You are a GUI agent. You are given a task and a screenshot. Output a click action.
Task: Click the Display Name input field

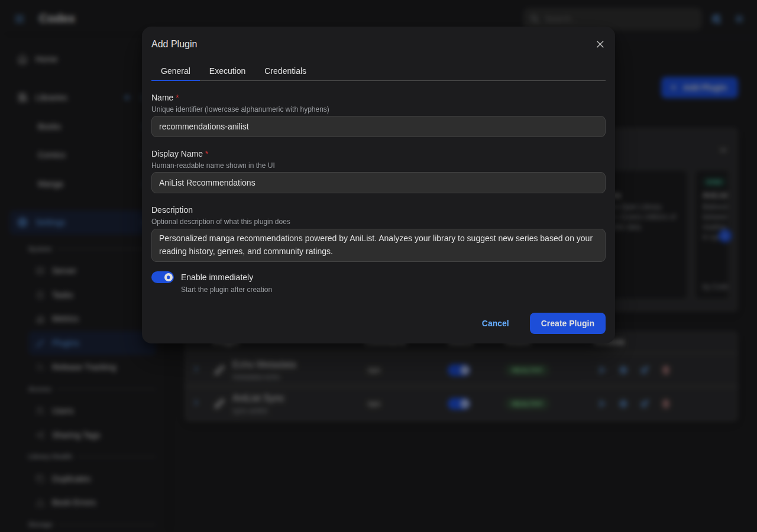coord(378,183)
